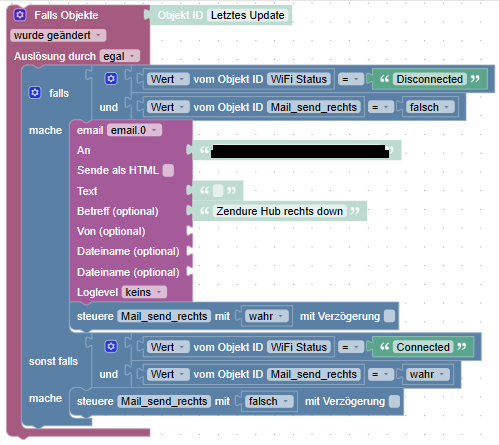Screen dimensions: 499x445
Task: Open equals operator dropdown before wahr comparison
Action: point(381,374)
